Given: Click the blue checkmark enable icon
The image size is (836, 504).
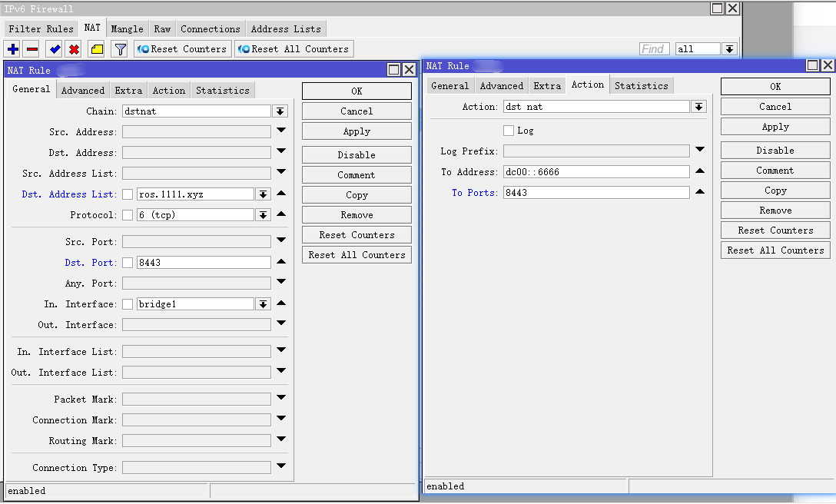Looking at the screenshot, I should (x=55, y=49).
